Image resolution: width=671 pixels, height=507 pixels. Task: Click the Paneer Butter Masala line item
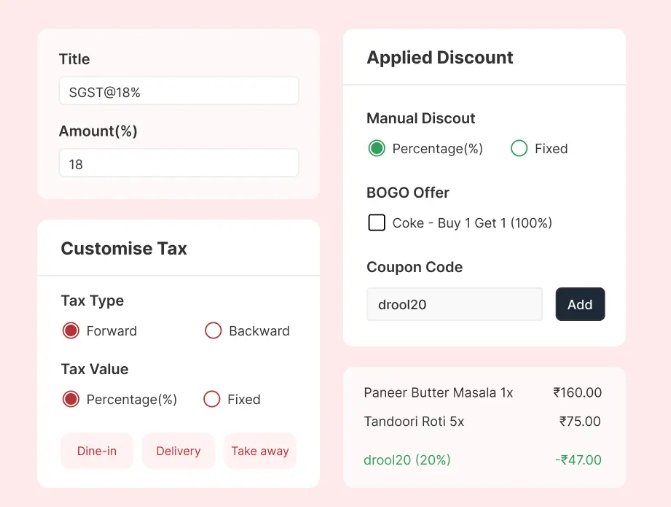(x=438, y=393)
